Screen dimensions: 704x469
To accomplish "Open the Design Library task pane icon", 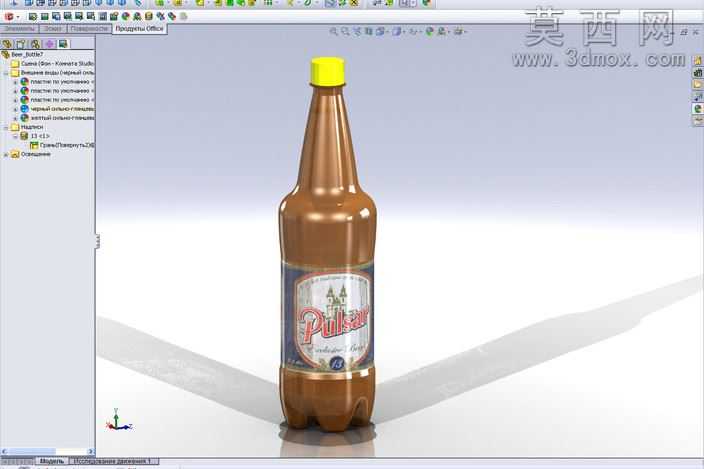I will (x=698, y=72).
